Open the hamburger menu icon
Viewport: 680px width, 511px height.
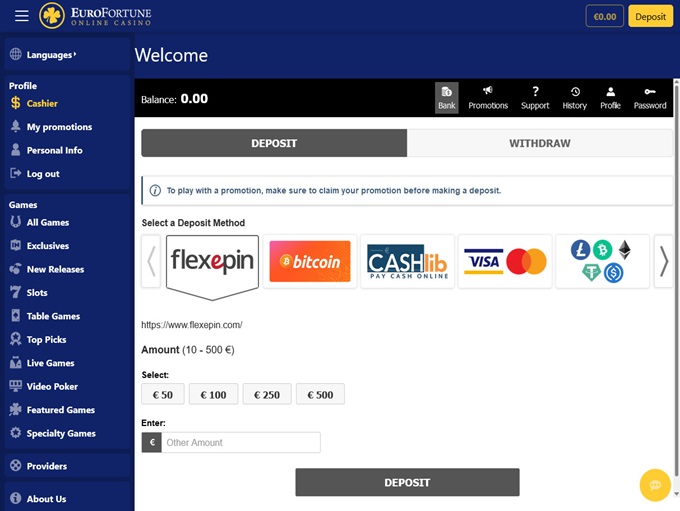click(22, 16)
